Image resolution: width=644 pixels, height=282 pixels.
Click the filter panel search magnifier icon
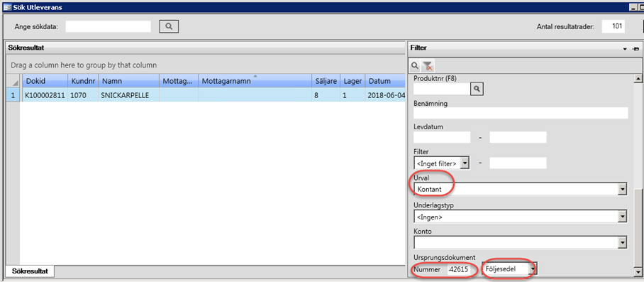[x=415, y=66]
